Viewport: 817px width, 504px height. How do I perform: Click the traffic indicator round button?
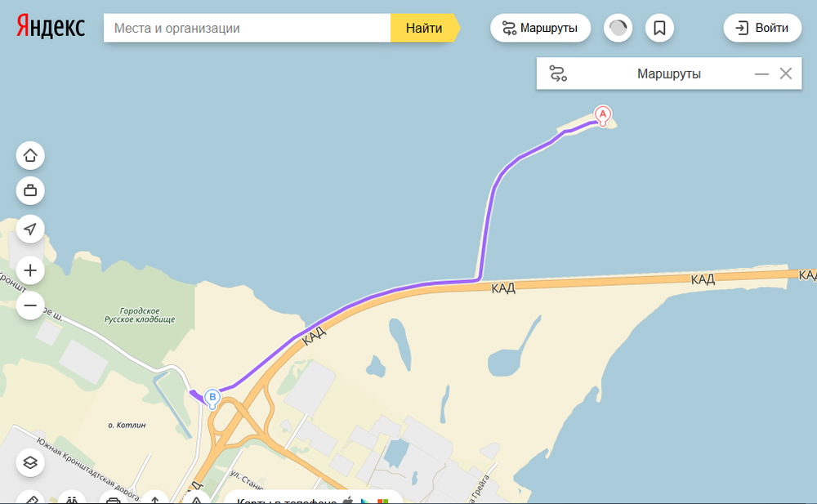(x=618, y=28)
